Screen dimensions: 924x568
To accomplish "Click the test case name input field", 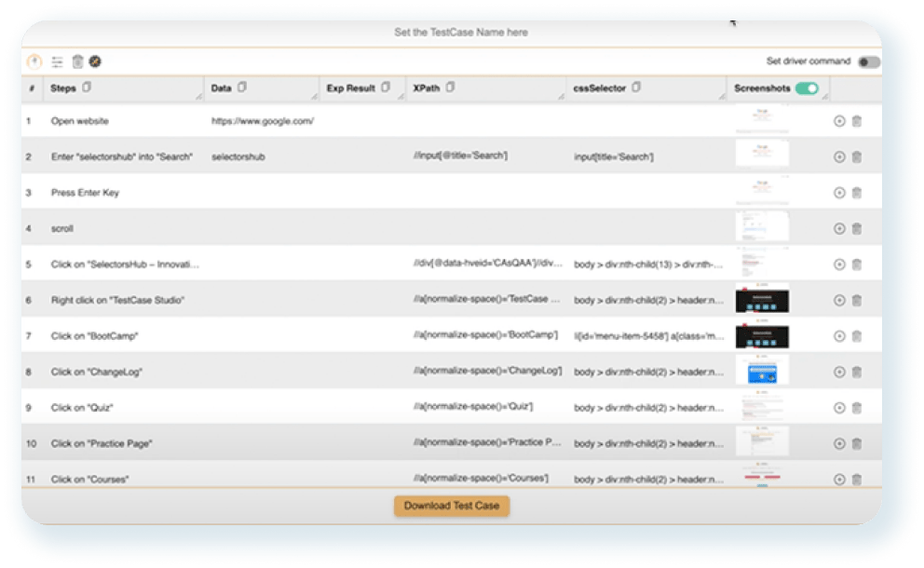I will coord(460,33).
